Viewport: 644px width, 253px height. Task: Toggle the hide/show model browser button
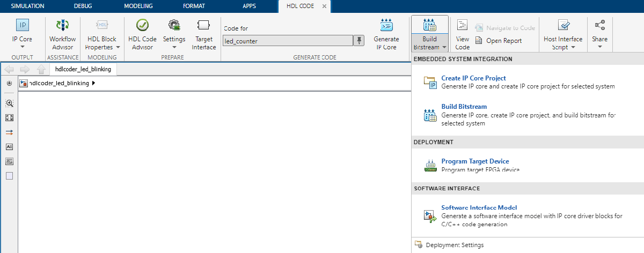click(x=9, y=83)
